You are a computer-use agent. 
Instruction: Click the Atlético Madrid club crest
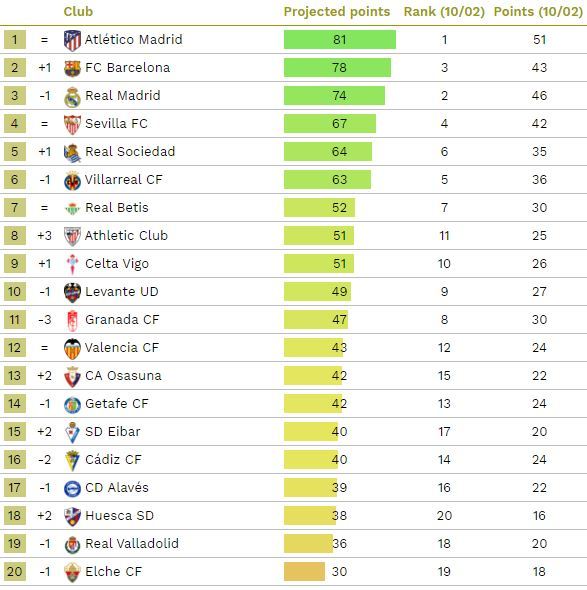coord(72,40)
